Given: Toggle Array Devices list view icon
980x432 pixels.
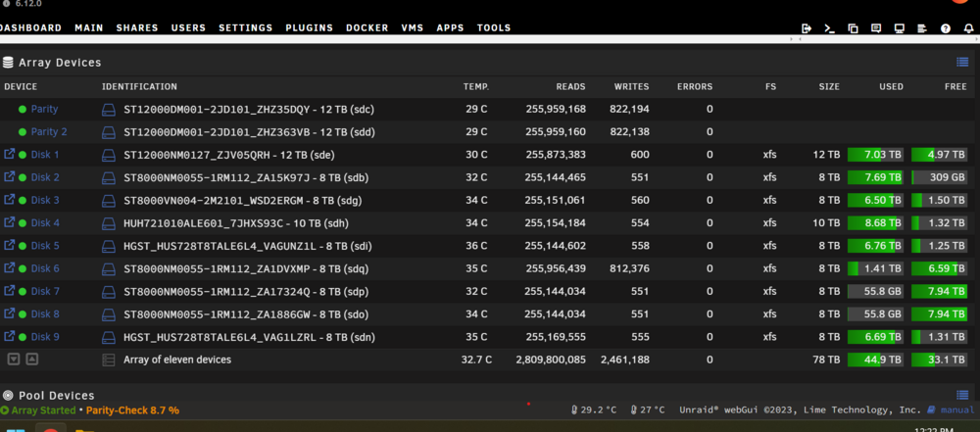Looking at the screenshot, I should click(x=962, y=62).
